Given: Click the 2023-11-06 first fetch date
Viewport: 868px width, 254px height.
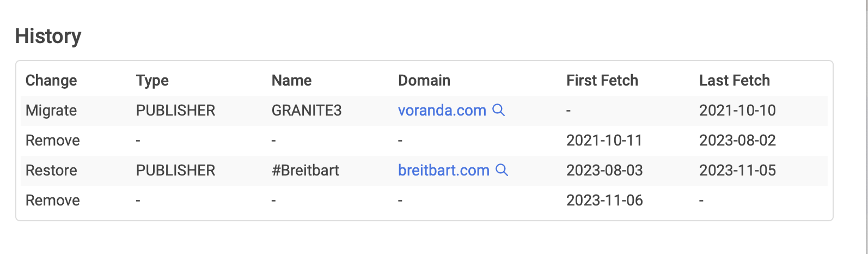Looking at the screenshot, I should tap(604, 201).
